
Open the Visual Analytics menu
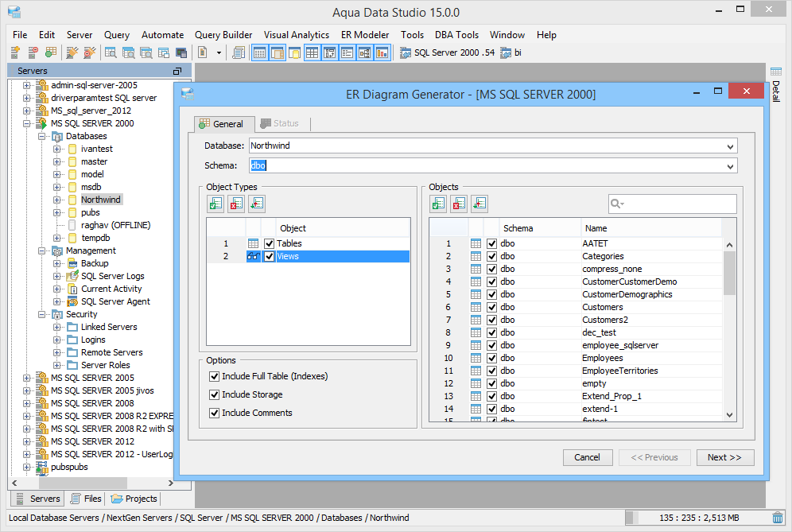(x=297, y=35)
